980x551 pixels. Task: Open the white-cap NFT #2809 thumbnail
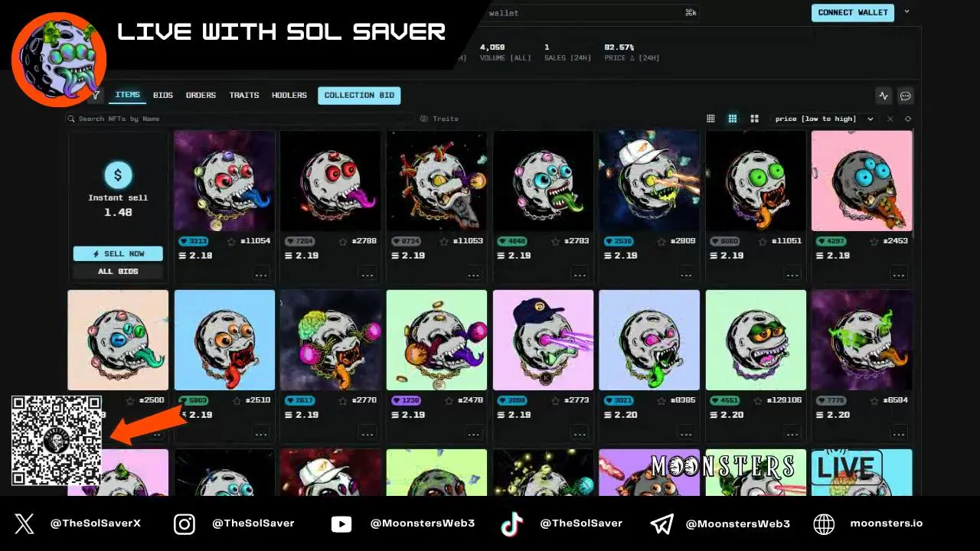pyautogui.click(x=649, y=181)
